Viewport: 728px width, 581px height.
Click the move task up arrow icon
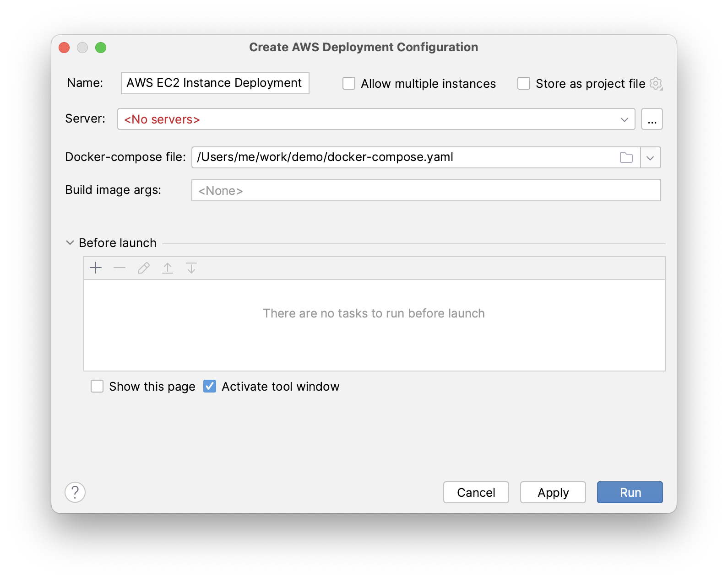(x=168, y=268)
